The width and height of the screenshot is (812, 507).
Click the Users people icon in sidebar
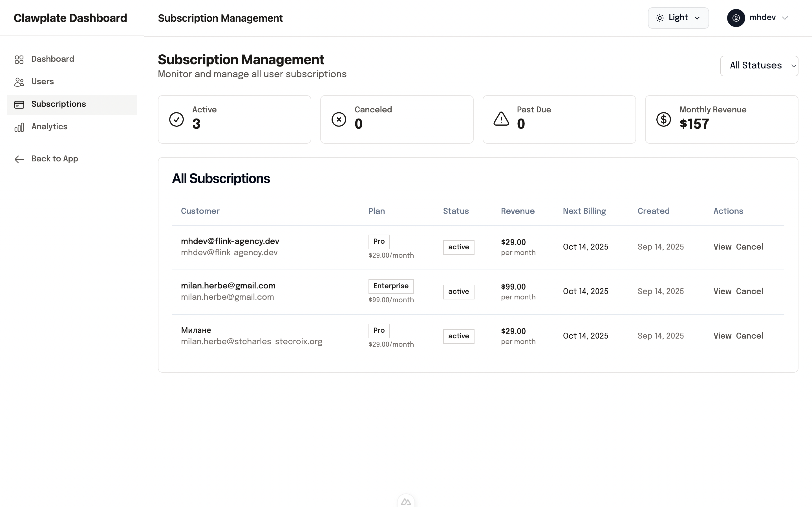(x=19, y=82)
